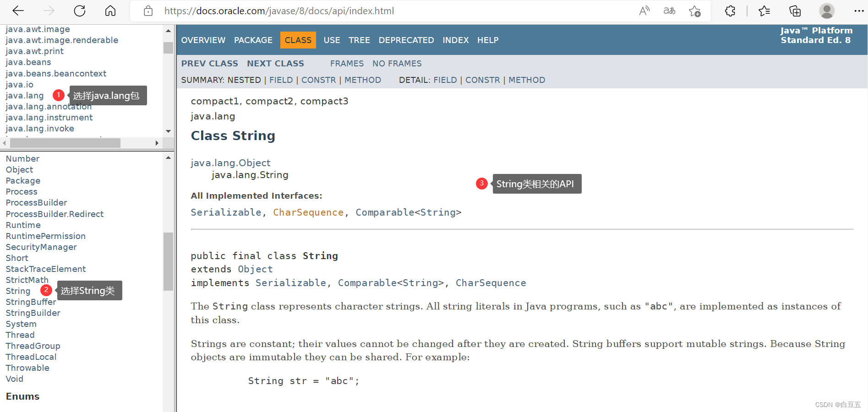Open the Comparable interface link under All Implemented Interfaces

pyautogui.click(x=385, y=212)
